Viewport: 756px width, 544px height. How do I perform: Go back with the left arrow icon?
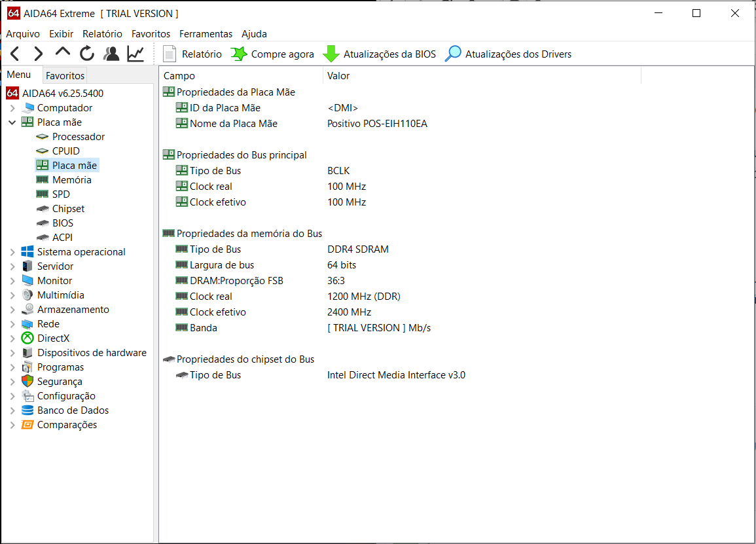coord(15,54)
